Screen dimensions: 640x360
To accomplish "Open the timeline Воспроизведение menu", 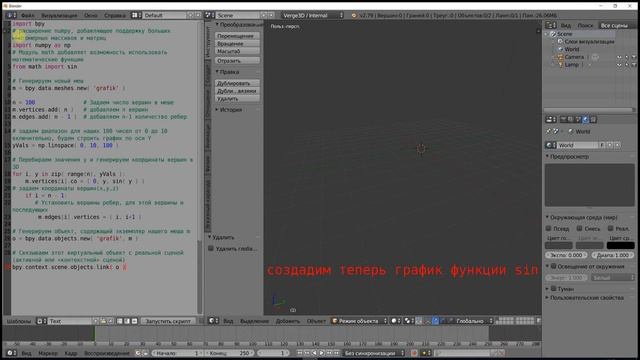I will [107, 353].
